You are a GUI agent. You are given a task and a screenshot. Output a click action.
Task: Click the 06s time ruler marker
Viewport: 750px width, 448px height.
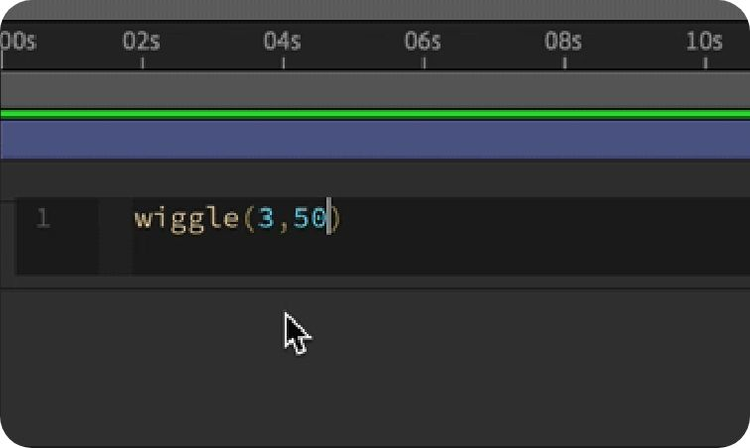tap(422, 42)
